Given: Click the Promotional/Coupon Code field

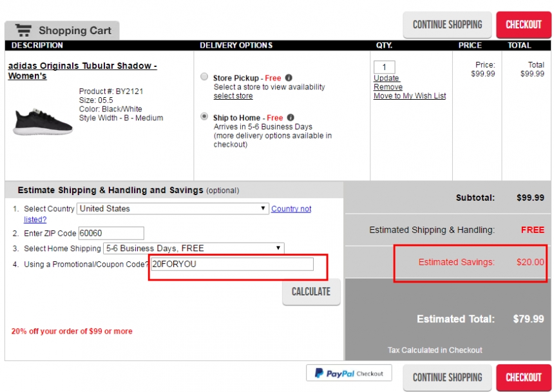Looking at the screenshot, I should (232, 264).
